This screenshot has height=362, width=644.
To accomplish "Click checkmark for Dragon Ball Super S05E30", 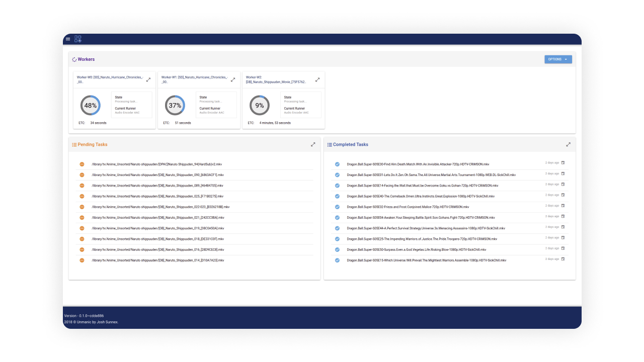I will (x=337, y=164).
